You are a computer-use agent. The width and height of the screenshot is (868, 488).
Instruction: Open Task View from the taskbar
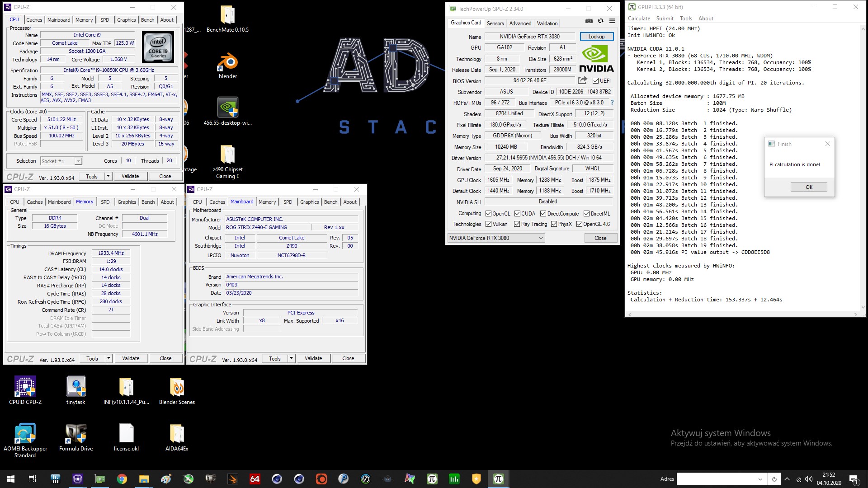tap(33, 479)
